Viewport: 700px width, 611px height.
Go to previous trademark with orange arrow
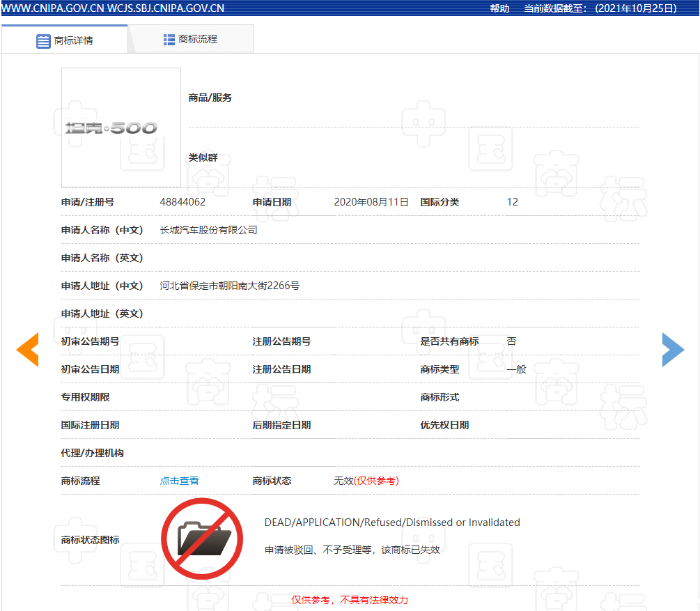click(x=27, y=350)
